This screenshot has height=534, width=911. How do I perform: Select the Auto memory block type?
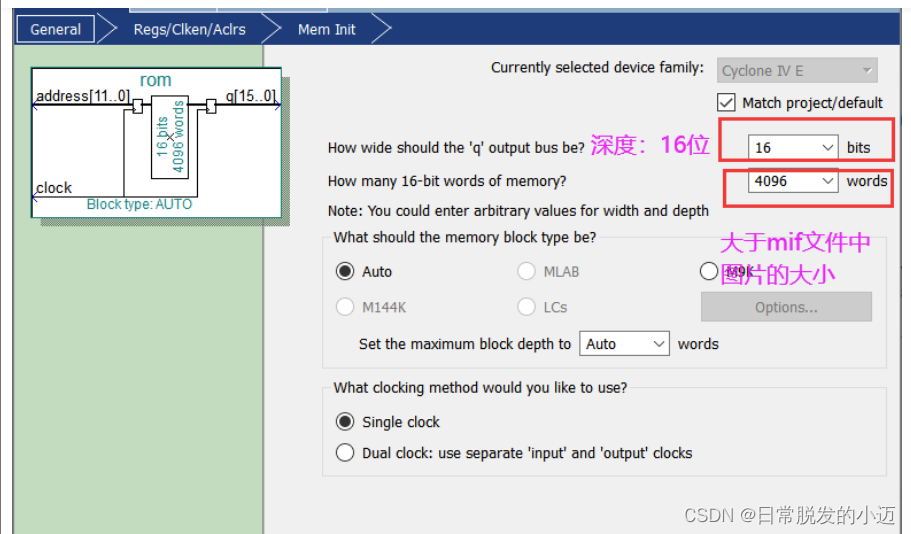click(x=345, y=271)
